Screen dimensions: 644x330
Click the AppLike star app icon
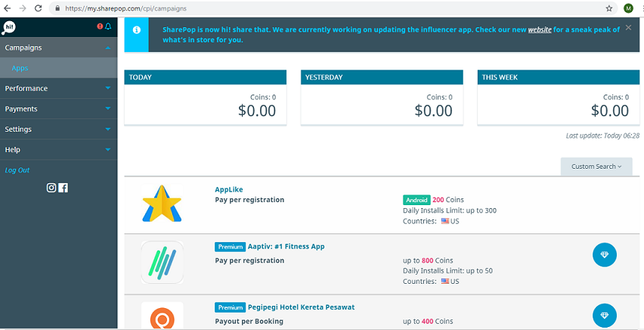pos(162,204)
